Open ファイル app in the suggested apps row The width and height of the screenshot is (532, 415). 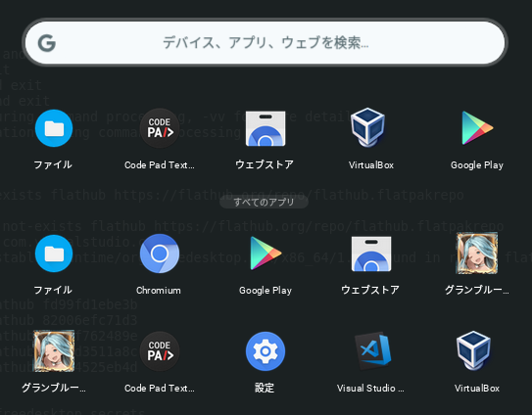[x=54, y=128]
